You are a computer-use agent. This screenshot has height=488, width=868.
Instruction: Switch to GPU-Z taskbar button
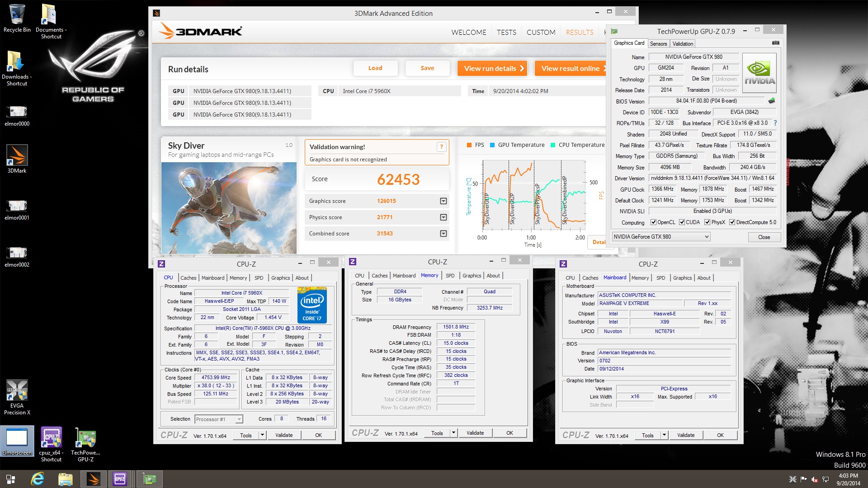pyautogui.click(x=149, y=479)
